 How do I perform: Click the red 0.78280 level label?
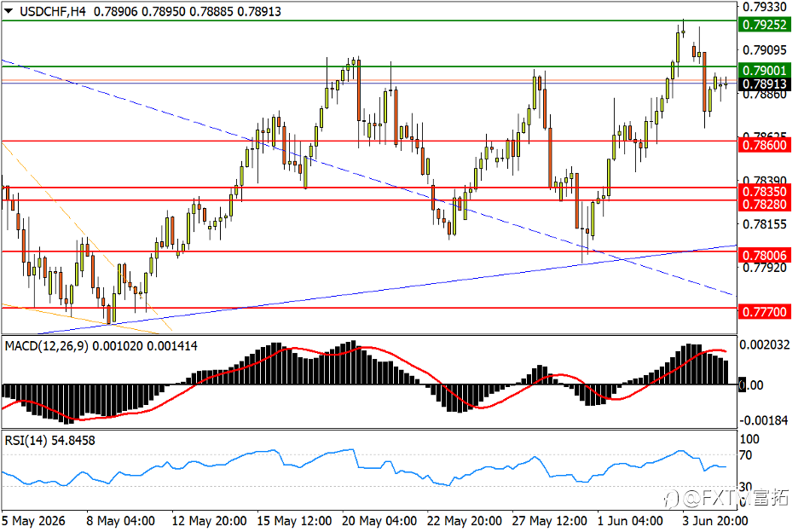(x=765, y=205)
